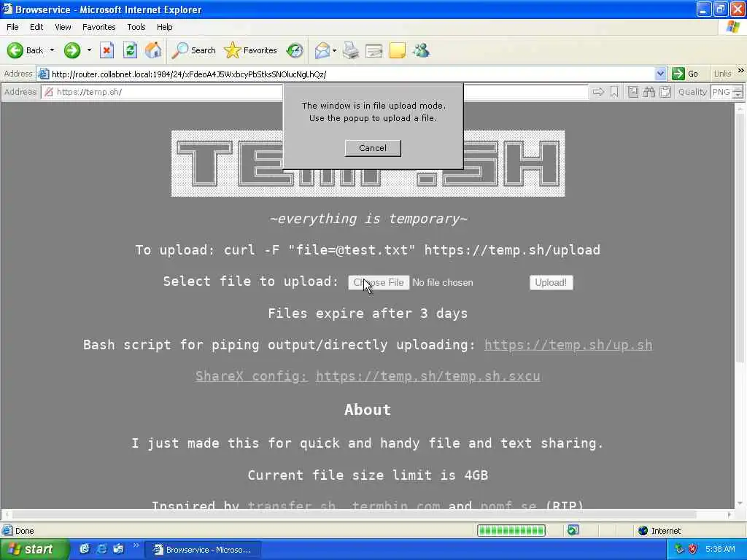The image size is (747, 560).
Task: Click the Choose File button
Action: point(379,282)
